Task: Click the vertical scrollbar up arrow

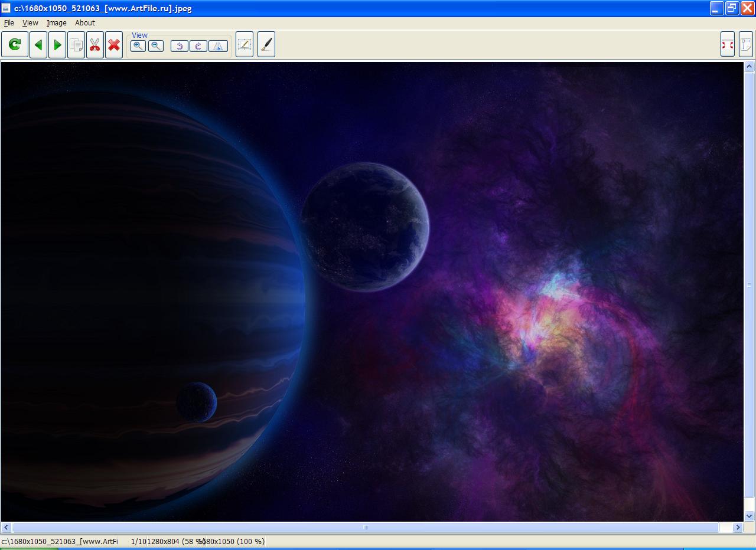Action: tap(750, 67)
